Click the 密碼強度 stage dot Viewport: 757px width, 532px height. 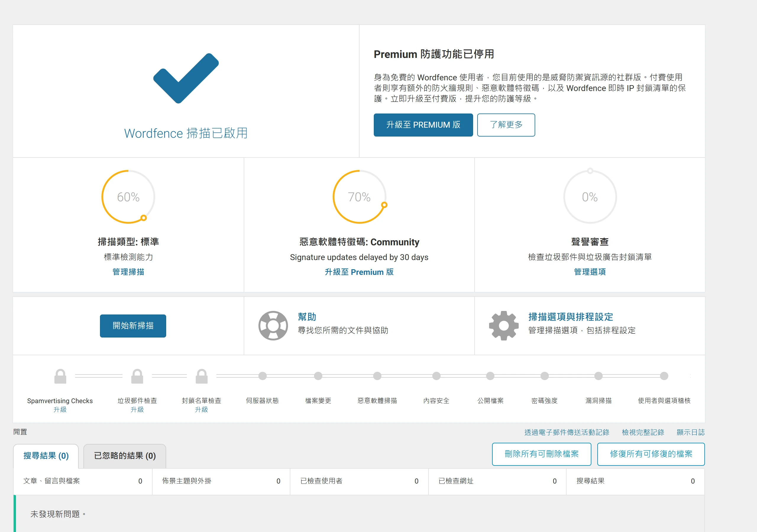[x=544, y=376]
